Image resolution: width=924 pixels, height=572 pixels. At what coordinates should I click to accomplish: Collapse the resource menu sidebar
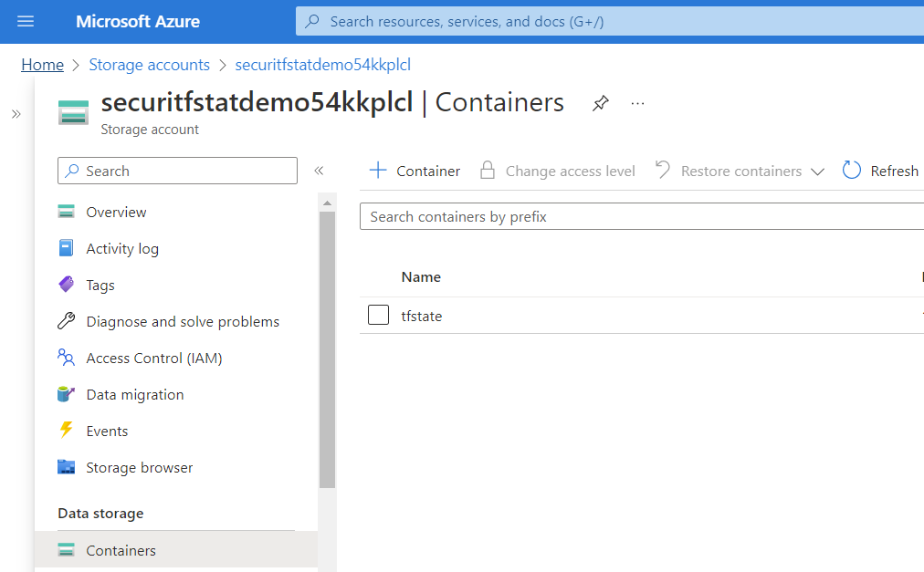[319, 171]
